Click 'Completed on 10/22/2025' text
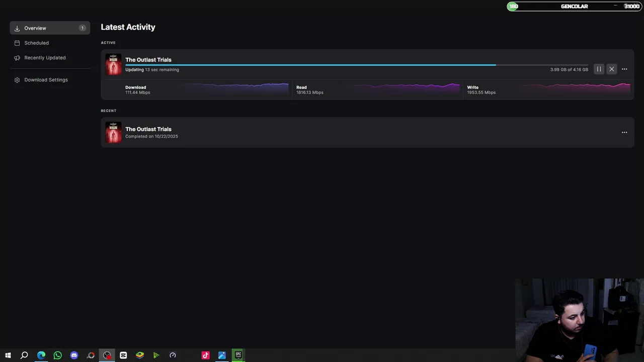 151,136
